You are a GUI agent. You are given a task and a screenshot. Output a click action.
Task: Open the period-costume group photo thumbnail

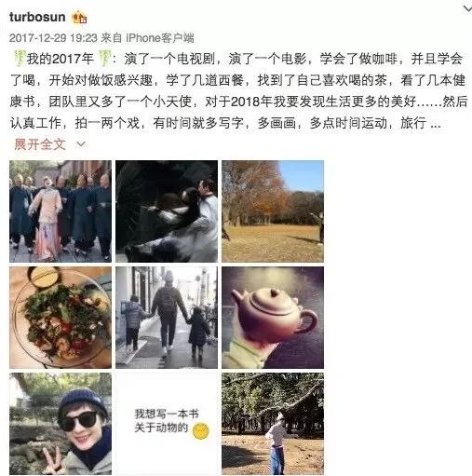coord(61,211)
